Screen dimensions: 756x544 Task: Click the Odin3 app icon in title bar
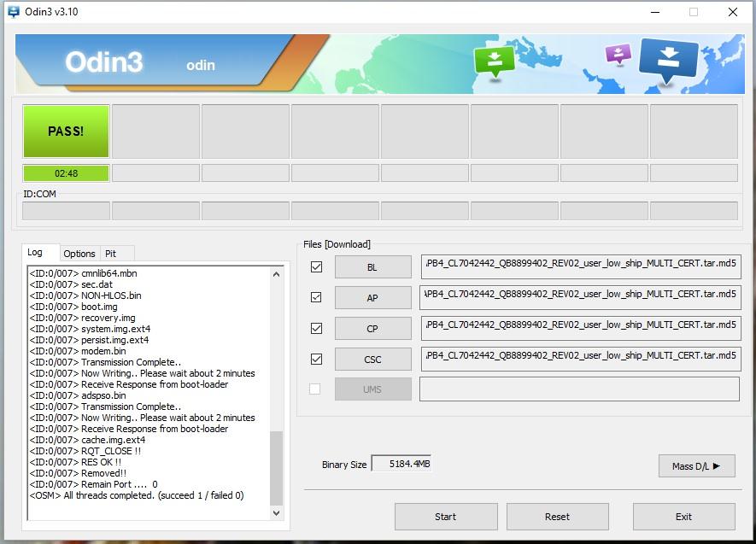point(13,12)
